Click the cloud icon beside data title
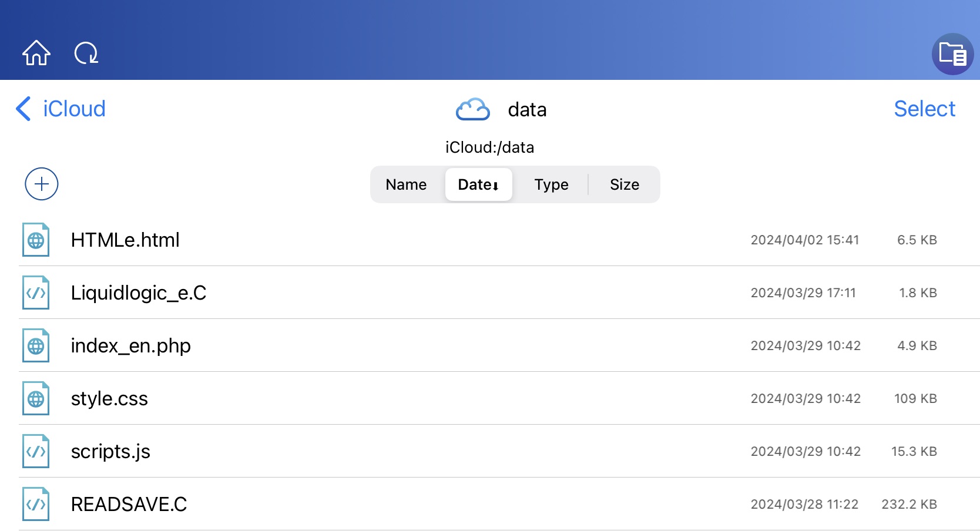The height and width of the screenshot is (531, 980). point(472,109)
